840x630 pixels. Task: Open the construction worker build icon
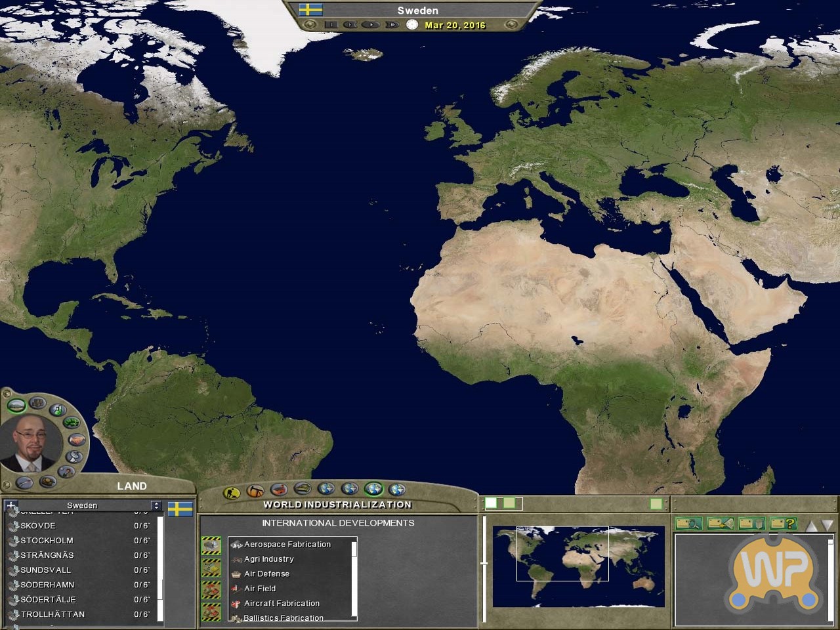click(231, 492)
